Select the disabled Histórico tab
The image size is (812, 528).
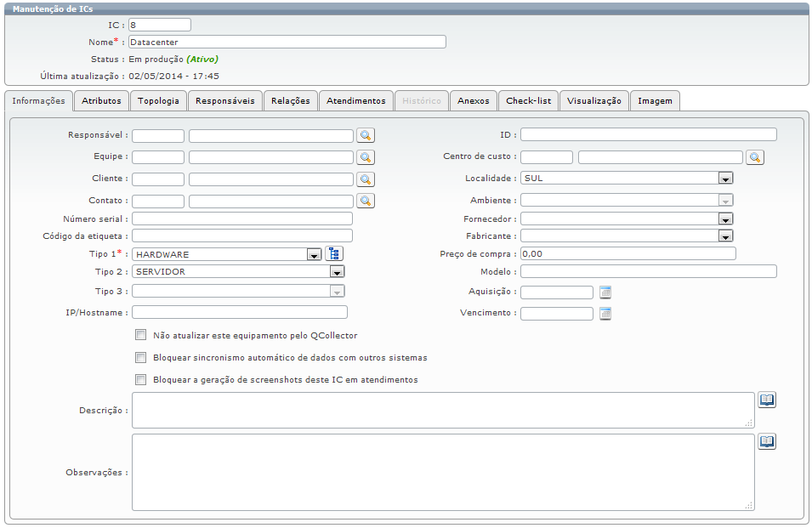coord(422,101)
